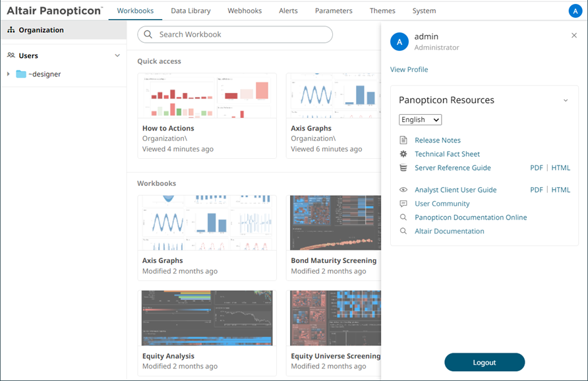Switch to the Data Library tab
The image size is (588, 381).
click(191, 11)
